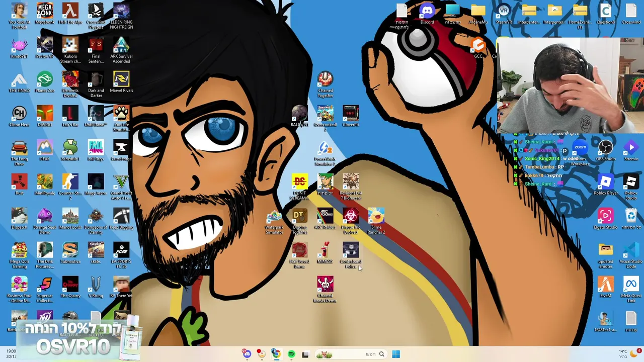Open the updated emotes folder

(x=606, y=255)
